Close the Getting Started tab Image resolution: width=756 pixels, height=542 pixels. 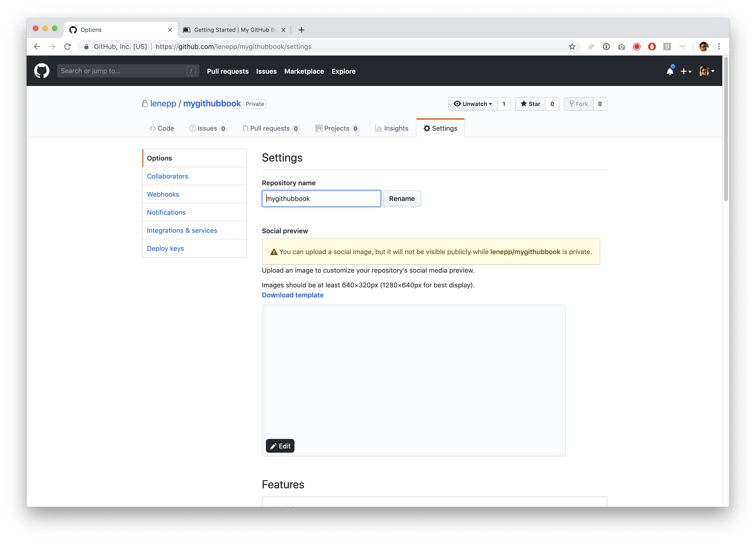tap(283, 30)
